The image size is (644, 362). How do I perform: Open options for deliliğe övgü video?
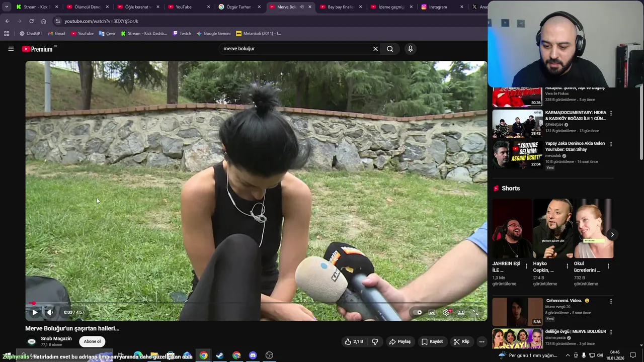pos(611,332)
